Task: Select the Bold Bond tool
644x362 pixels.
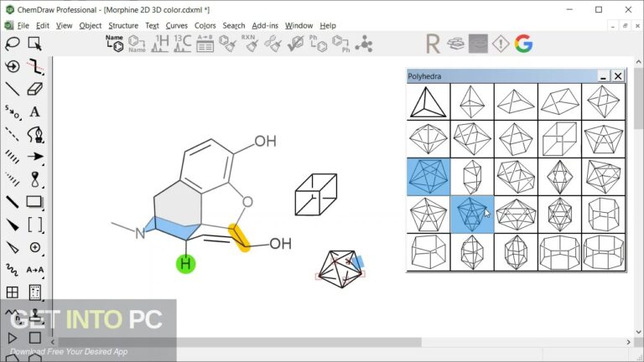Action: 13,202
